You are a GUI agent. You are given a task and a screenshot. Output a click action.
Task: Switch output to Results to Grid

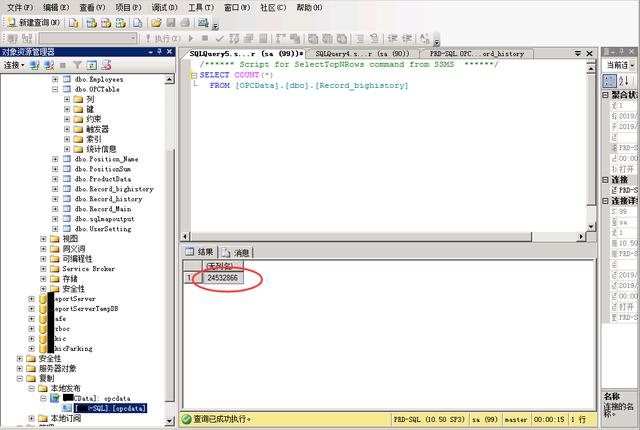pos(327,38)
